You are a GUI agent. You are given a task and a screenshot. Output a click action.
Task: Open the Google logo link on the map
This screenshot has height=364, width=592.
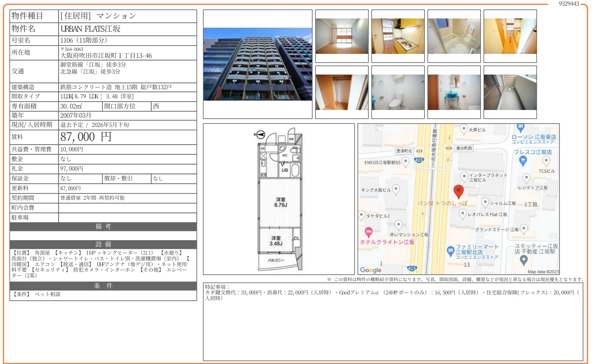click(x=370, y=270)
